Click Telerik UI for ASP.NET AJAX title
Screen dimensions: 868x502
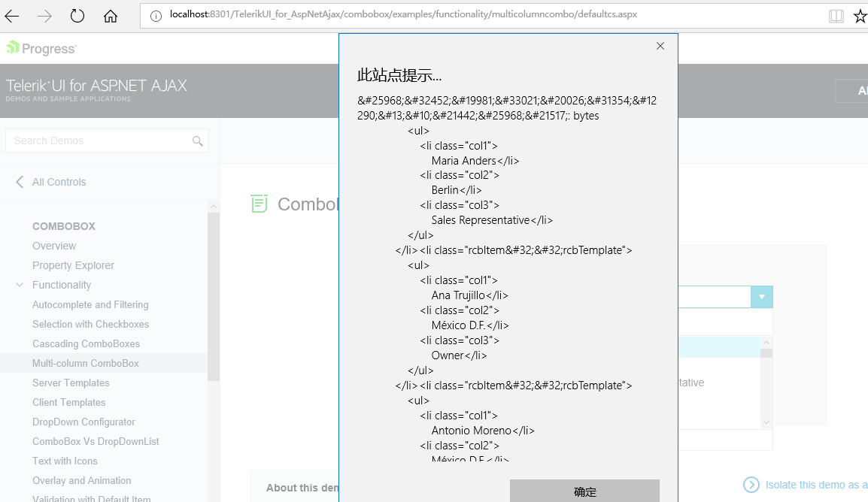click(x=96, y=85)
